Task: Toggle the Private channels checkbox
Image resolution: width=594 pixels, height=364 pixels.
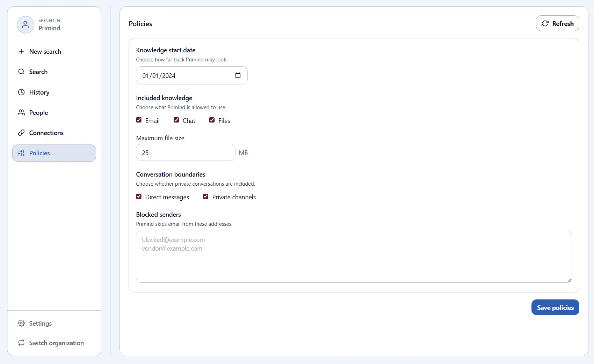Action: pos(205,196)
